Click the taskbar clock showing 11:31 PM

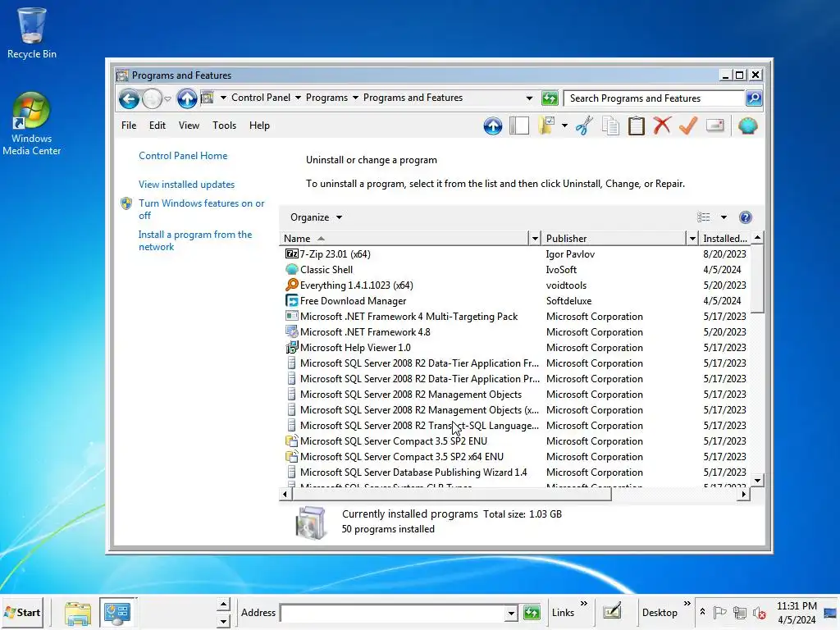[797, 613]
